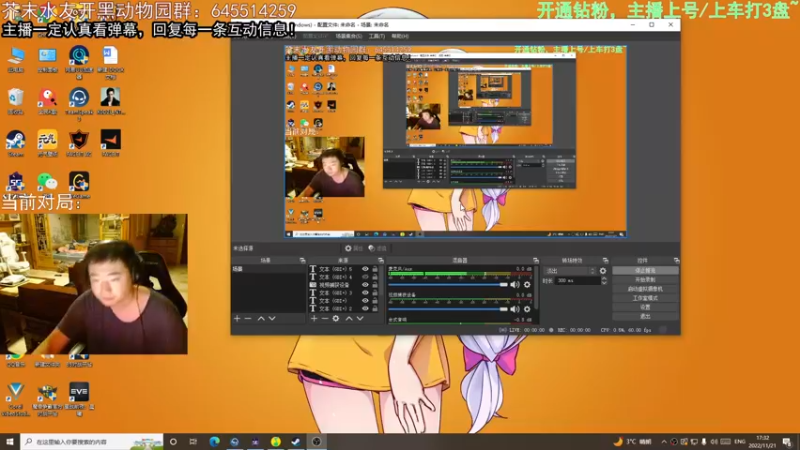Enable Studio Mode button
Viewport: 800px width, 450px height.
click(x=645, y=298)
